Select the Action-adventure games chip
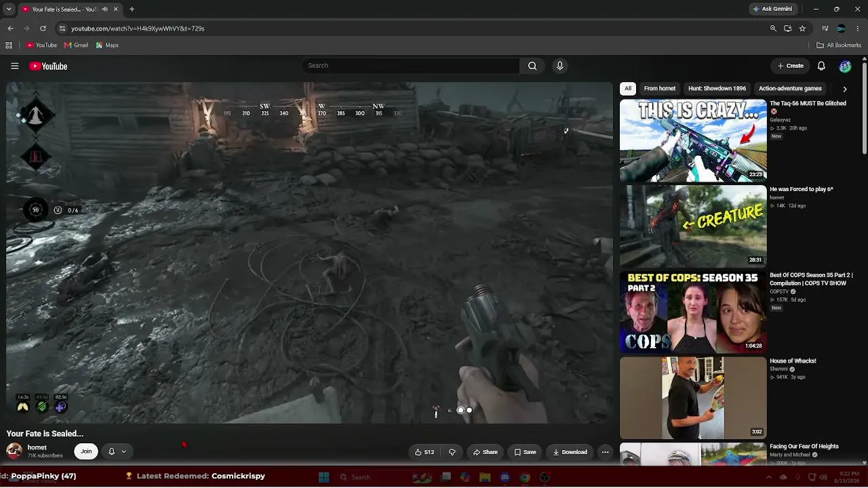The image size is (868, 488). (x=790, y=89)
